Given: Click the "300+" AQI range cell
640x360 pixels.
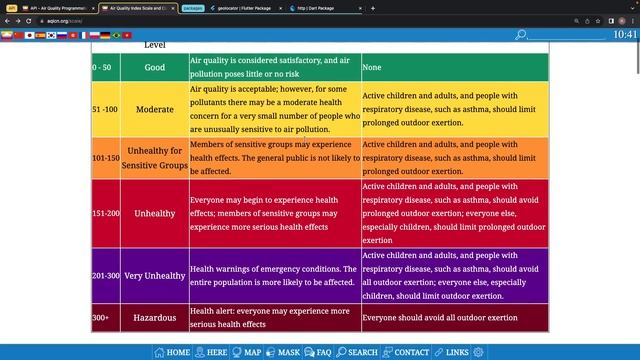Looking at the screenshot, I should coord(106,318).
